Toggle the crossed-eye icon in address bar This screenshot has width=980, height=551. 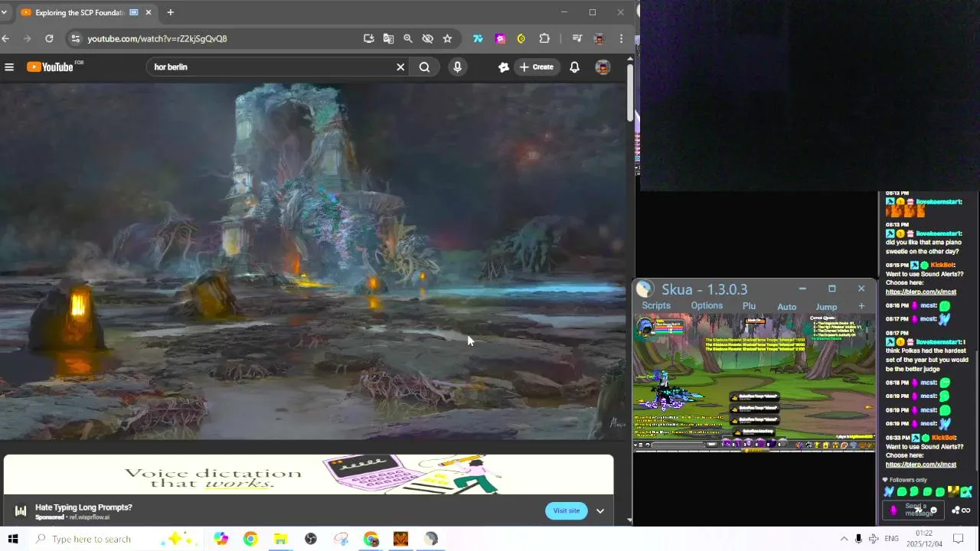pos(428,38)
